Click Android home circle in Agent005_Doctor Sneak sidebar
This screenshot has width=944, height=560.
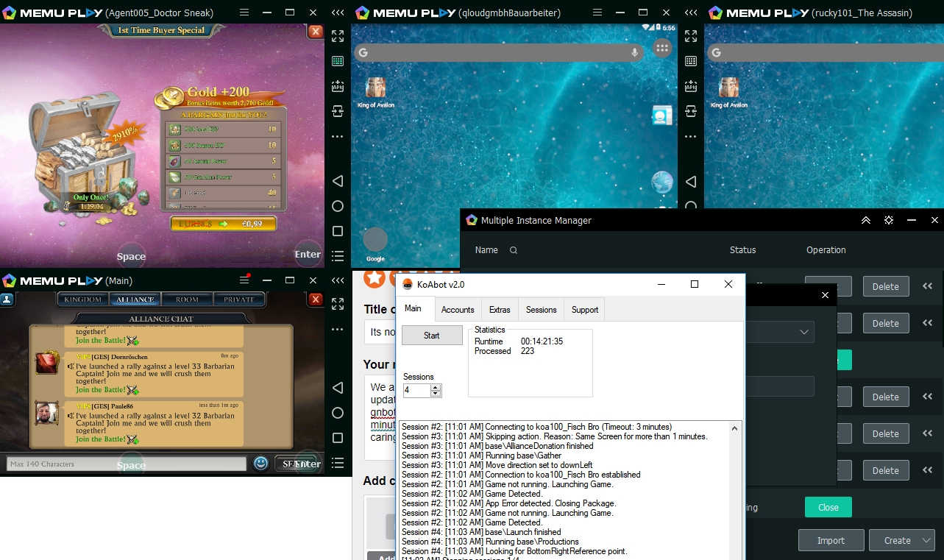tap(338, 206)
